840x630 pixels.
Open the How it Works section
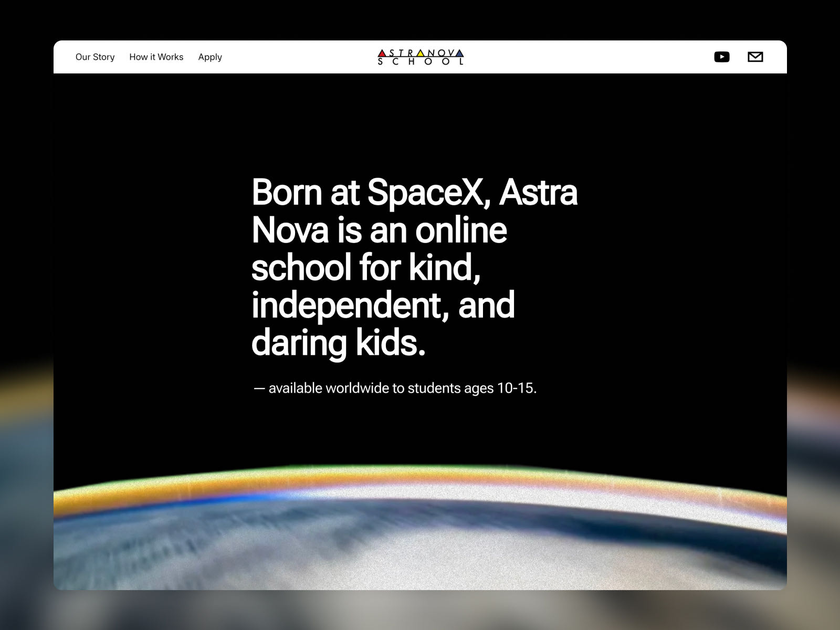pyautogui.click(x=156, y=57)
